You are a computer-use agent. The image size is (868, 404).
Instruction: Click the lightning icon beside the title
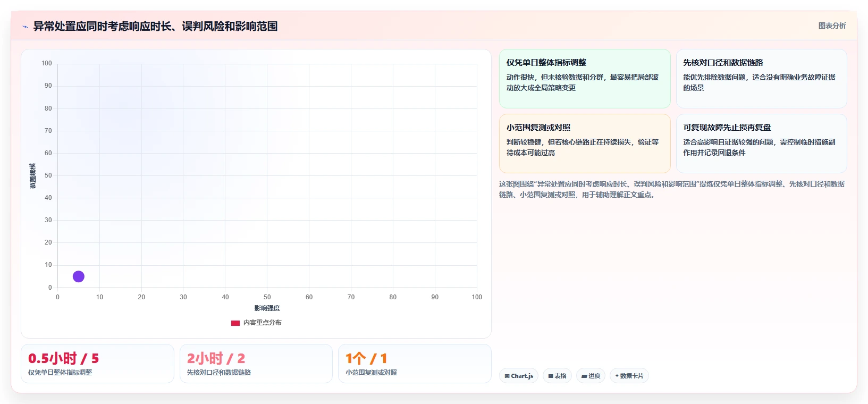point(25,27)
